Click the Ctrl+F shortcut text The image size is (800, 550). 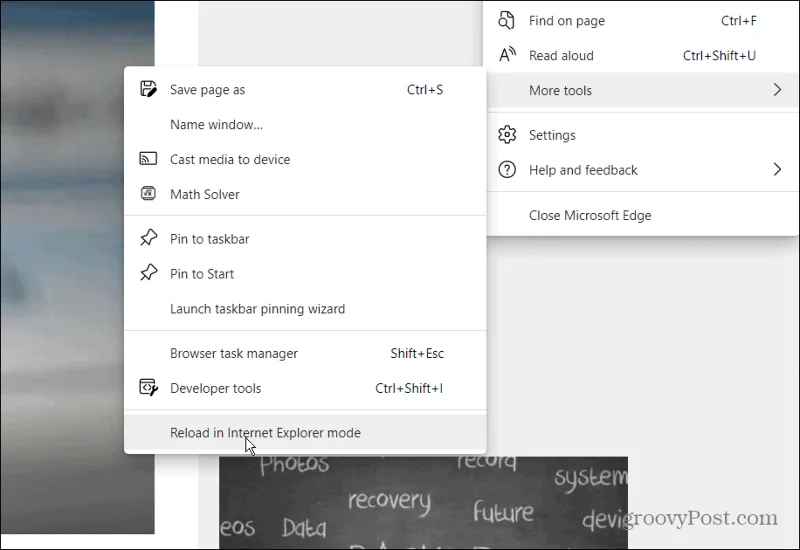click(739, 21)
